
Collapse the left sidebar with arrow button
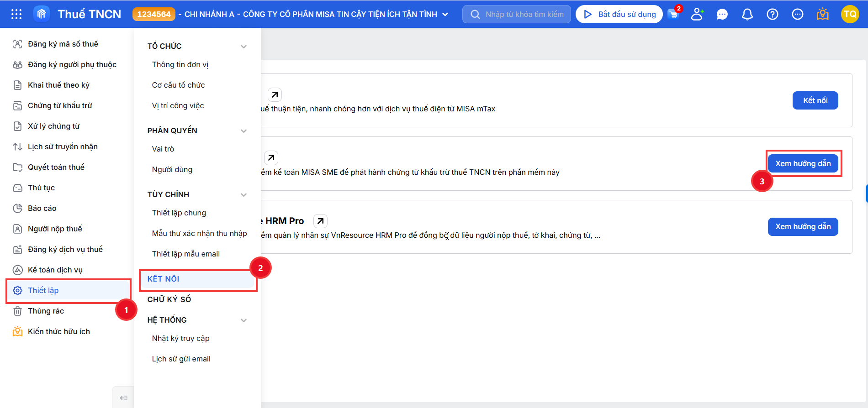point(123,398)
